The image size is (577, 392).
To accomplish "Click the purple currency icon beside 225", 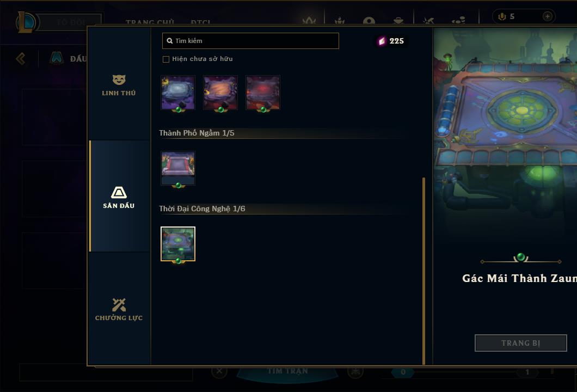I will pyautogui.click(x=382, y=41).
